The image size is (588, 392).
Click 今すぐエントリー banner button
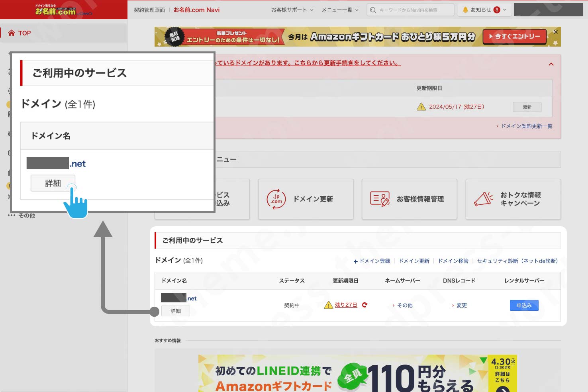click(514, 37)
